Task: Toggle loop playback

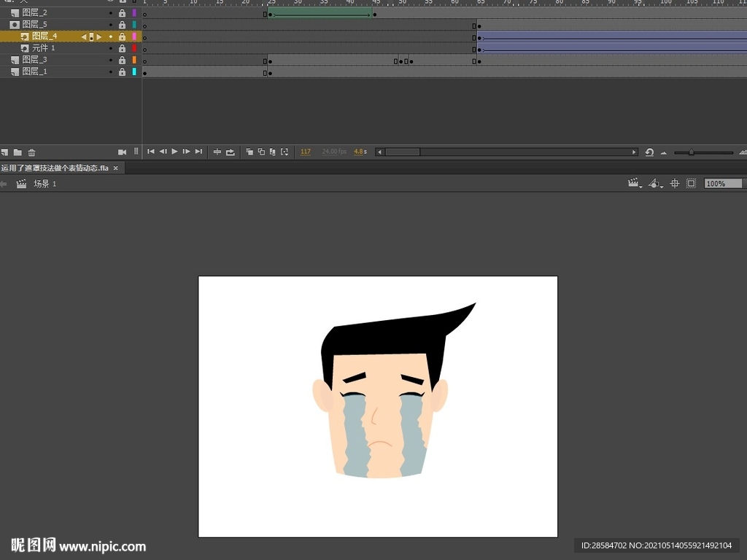Action: (x=231, y=152)
